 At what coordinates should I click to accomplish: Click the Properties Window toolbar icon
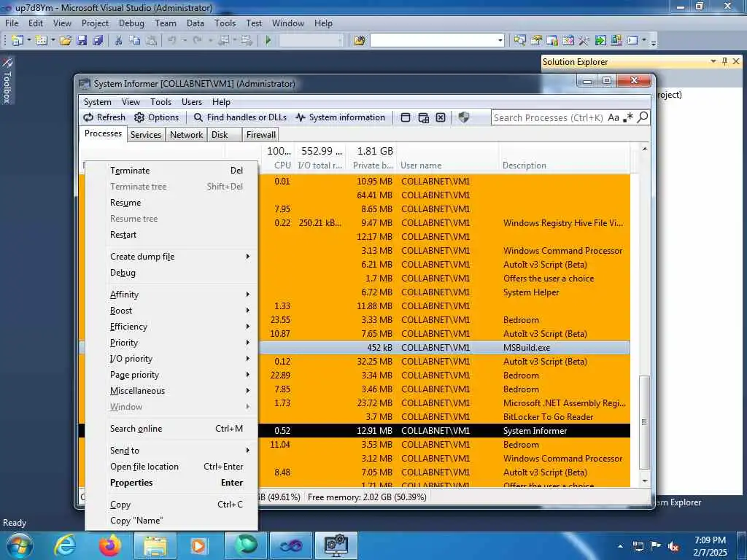(x=536, y=41)
